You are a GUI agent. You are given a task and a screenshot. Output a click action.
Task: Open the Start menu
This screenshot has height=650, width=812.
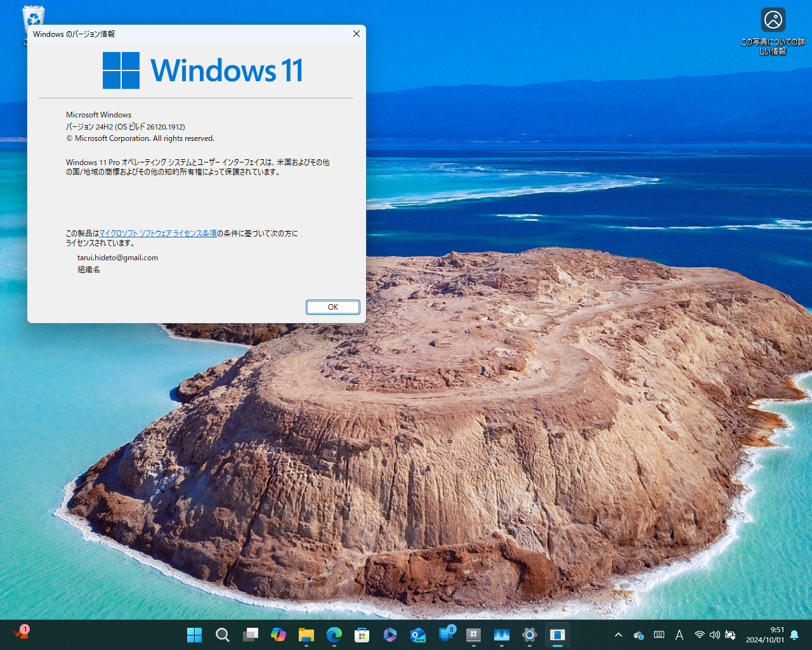pyautogui.click(x=194, y=635)
